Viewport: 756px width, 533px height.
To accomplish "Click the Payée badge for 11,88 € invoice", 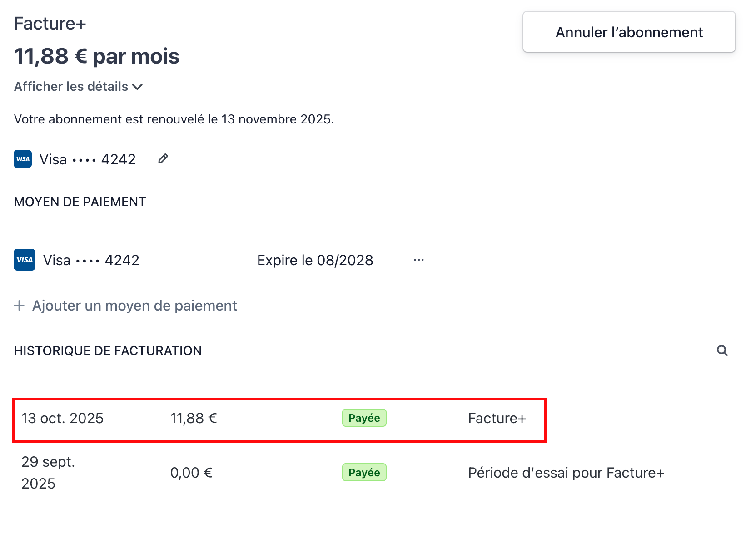I will pos(364,418).
